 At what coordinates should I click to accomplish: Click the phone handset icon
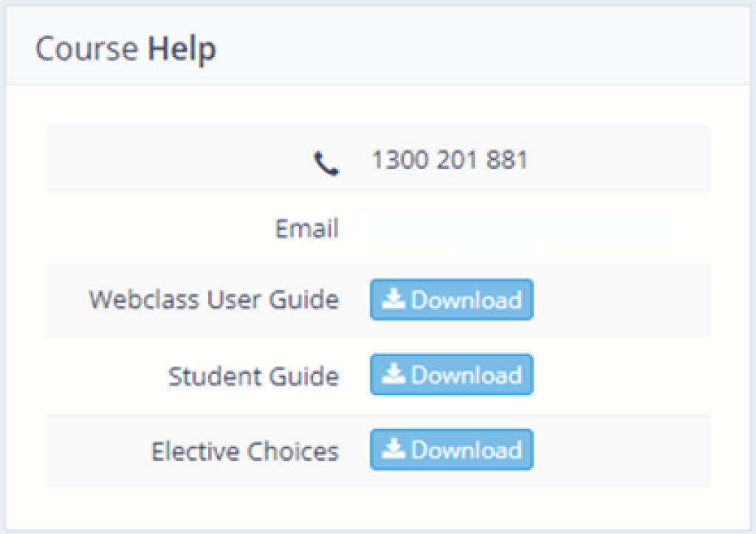tap(326, 163)
